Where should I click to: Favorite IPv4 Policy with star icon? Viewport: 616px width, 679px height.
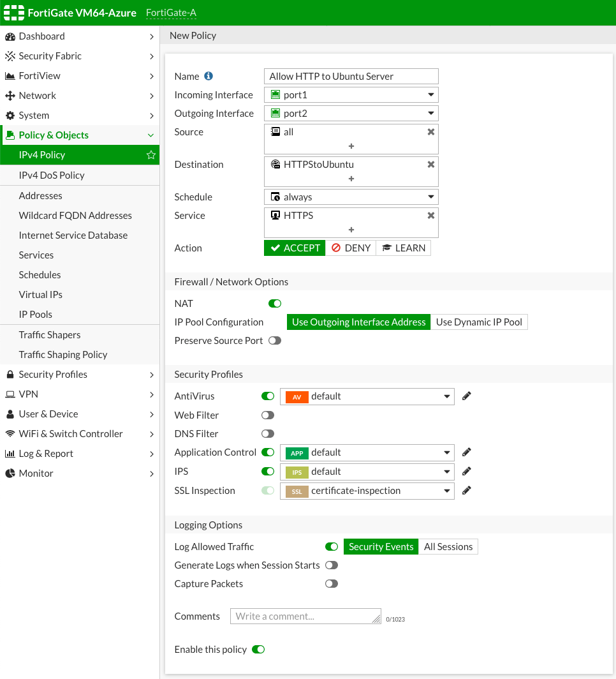click(x=151, y=155)
